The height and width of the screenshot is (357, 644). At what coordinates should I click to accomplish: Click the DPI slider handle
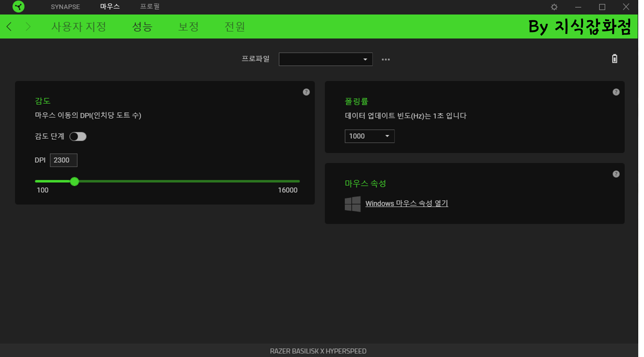(74, 181)
